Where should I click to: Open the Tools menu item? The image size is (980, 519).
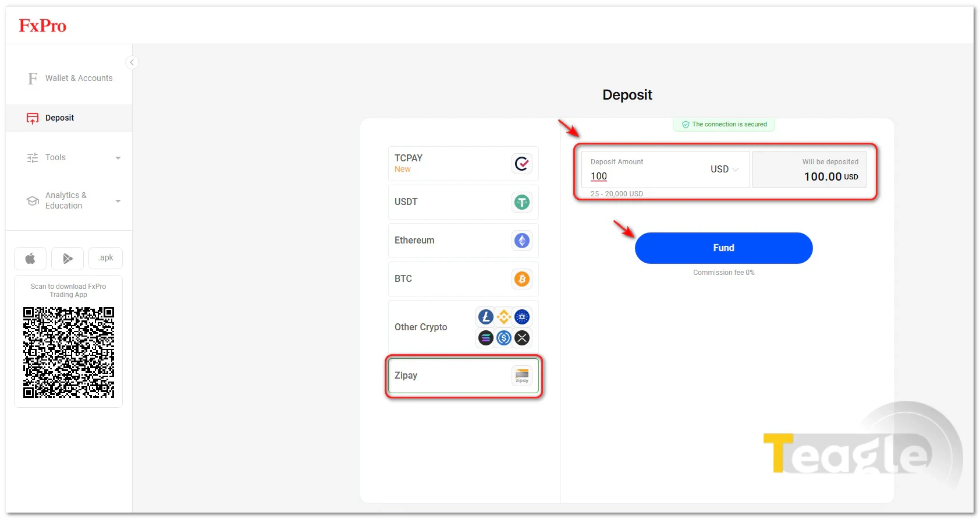pyautogui.click(x=69, y=158)
